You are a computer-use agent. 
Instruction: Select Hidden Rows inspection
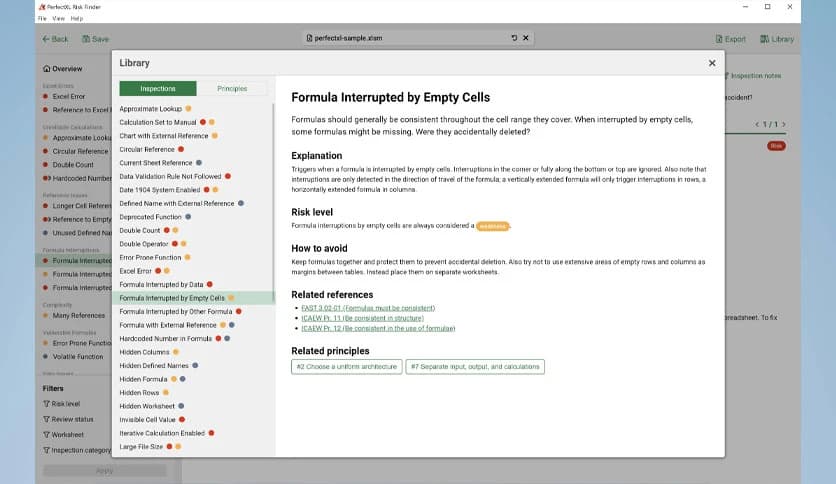pos(144,393)
